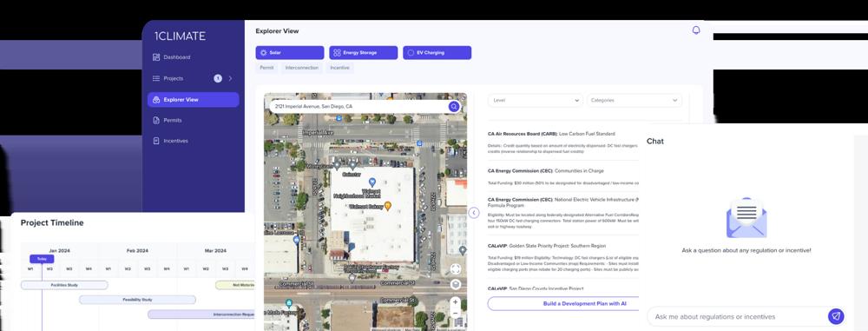
Task: Expand the Projects submenu chevron
Action: [x=230, y=79]
